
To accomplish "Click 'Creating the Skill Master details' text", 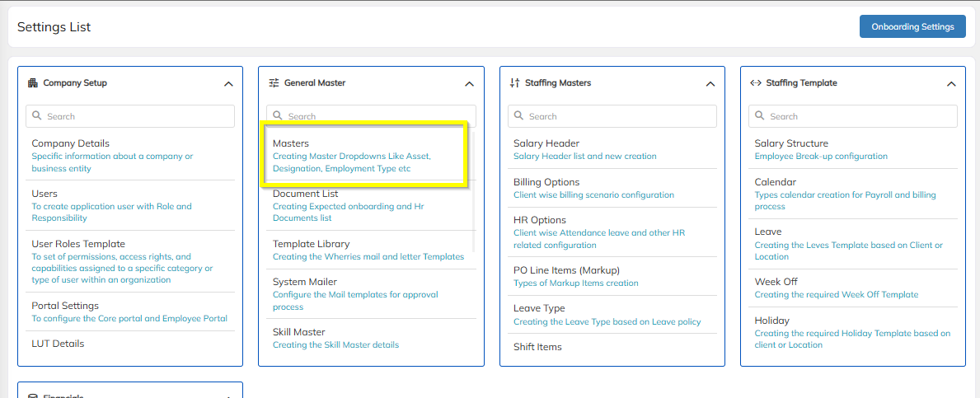I will pyautogui.click(x=335, y=344).
